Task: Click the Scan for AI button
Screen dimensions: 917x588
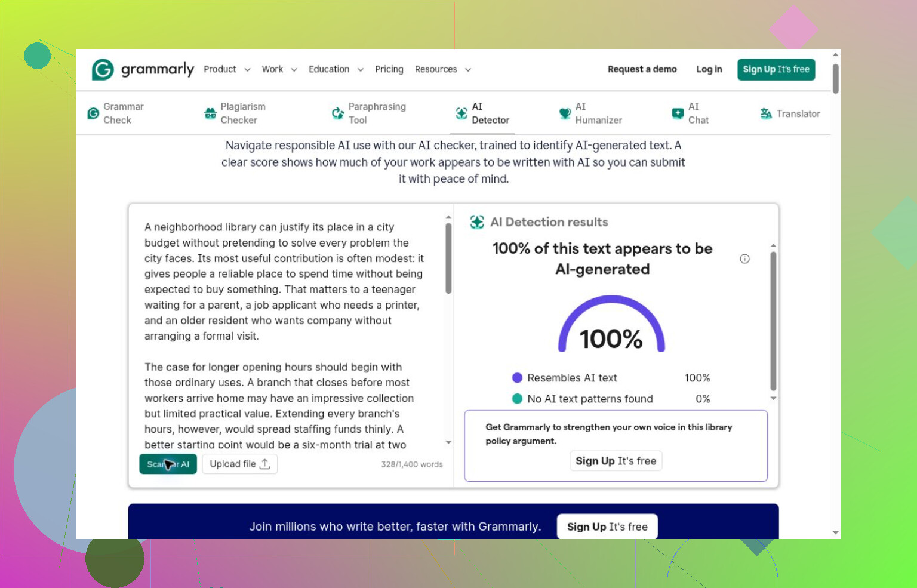Action: tap(168, 464)
